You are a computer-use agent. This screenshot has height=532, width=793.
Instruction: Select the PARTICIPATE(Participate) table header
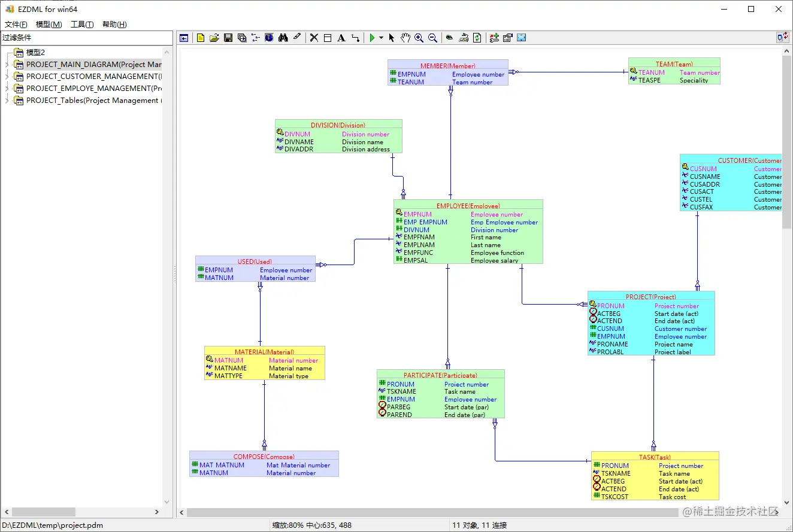click(440, 375)
